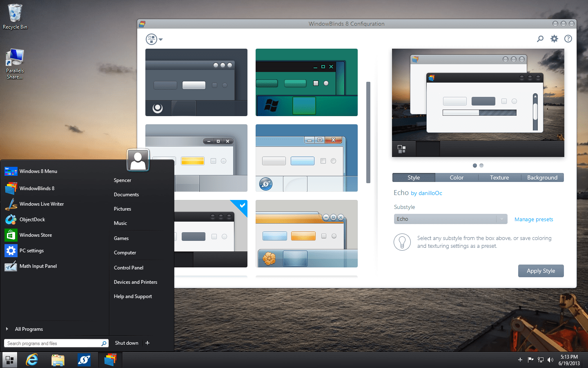The height and width of the screenshot is (368, 588).
Task: Open the Manage presets link
Action: 534,219
